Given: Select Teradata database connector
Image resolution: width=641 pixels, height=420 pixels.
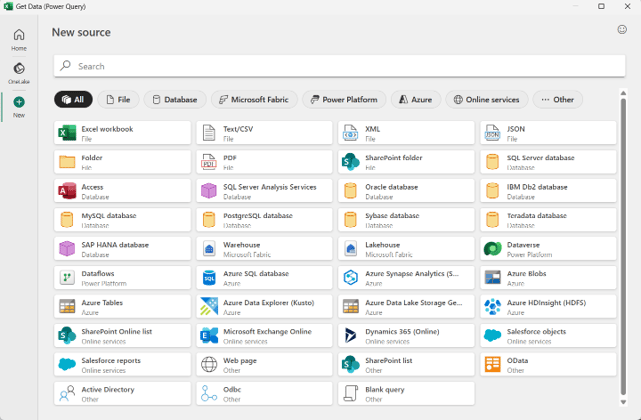Looking at the screenshot, I should click(548, 220).
